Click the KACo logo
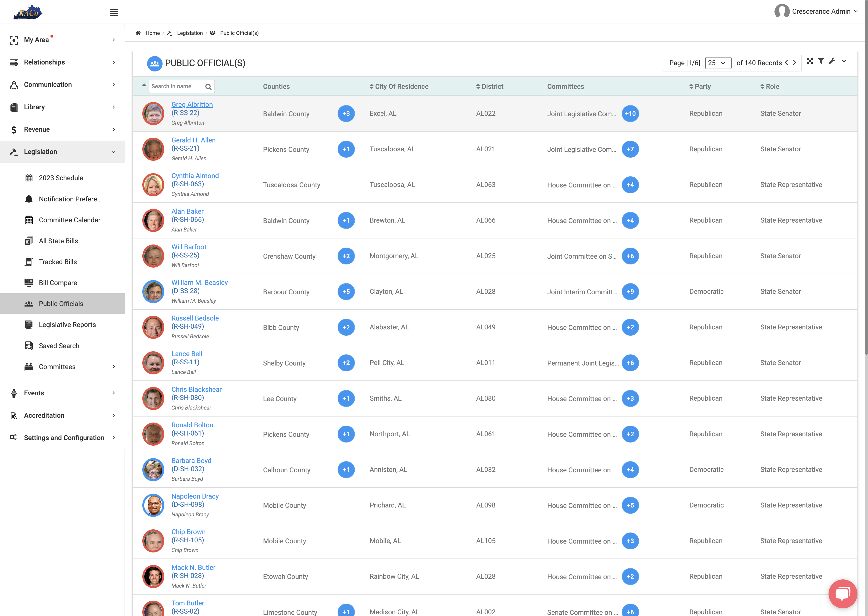The width and height of the screenshot is (868, 616). [27, 12]
